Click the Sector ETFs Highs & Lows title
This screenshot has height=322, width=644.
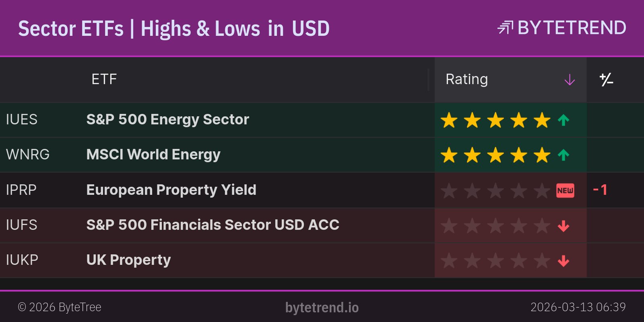click(174, 29)
